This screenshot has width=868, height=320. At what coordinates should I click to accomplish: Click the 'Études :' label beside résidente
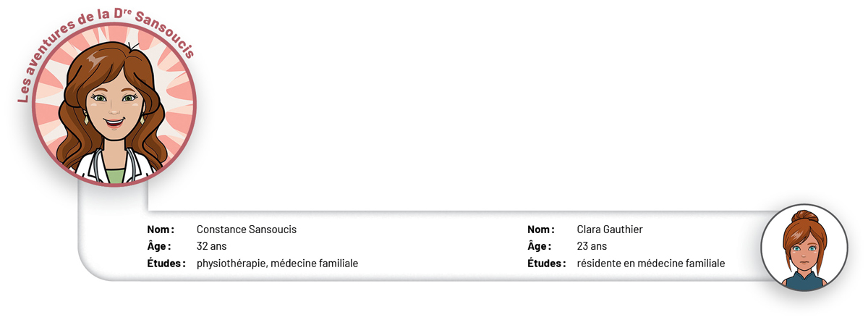[x=547, y=264]
